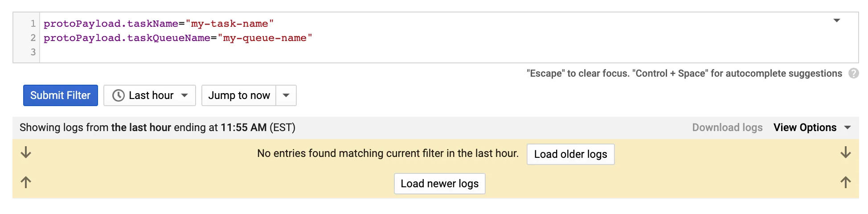868x214 pixels.
Task: Open the filter box dropdown arrow
Action: pos(836,21)
